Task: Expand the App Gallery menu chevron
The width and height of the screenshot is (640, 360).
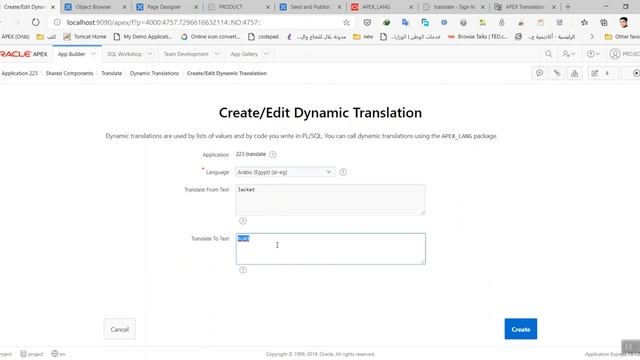Action: (266, 54)
